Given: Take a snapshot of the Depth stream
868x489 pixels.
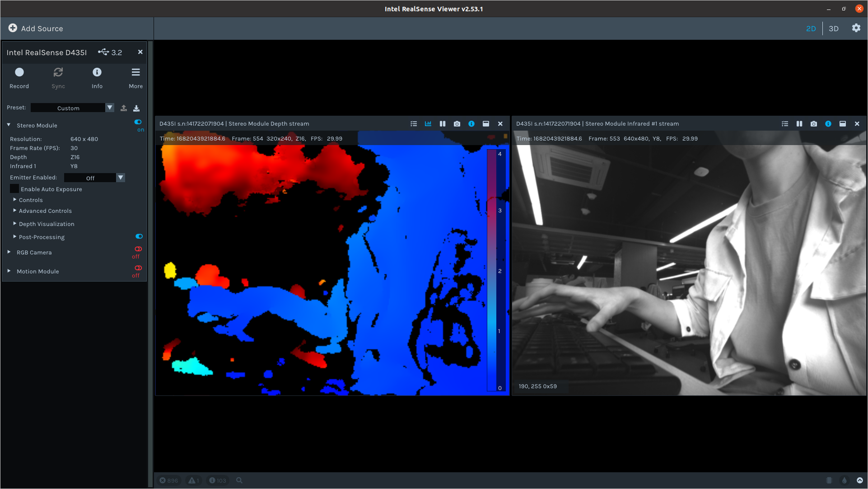Looking at the screenshot, I should 457,124.
